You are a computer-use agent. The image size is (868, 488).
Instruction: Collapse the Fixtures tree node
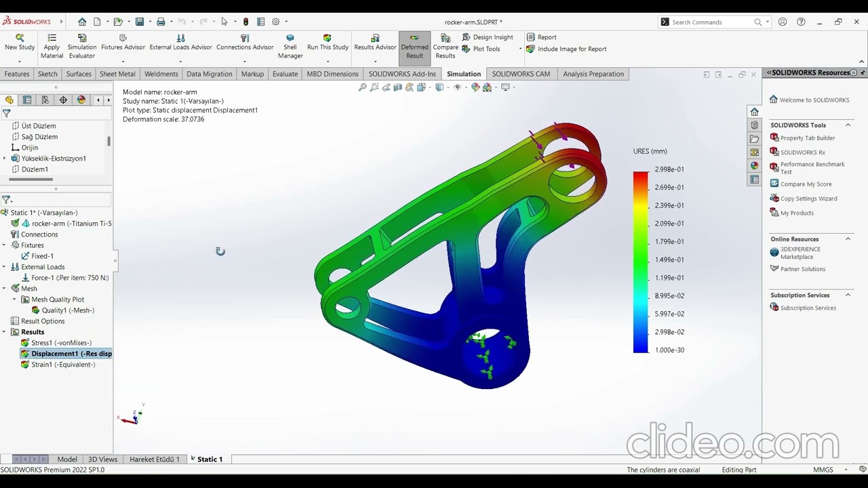pos(5,245)
